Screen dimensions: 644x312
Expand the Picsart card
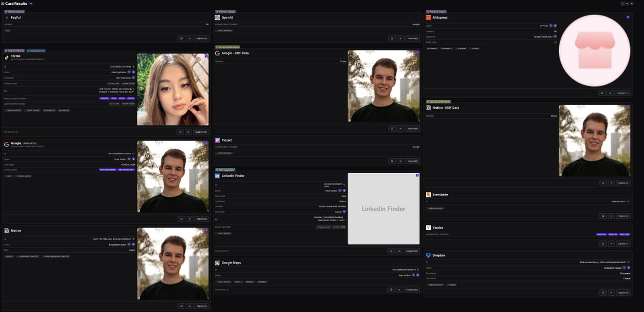tap(413, 161)
